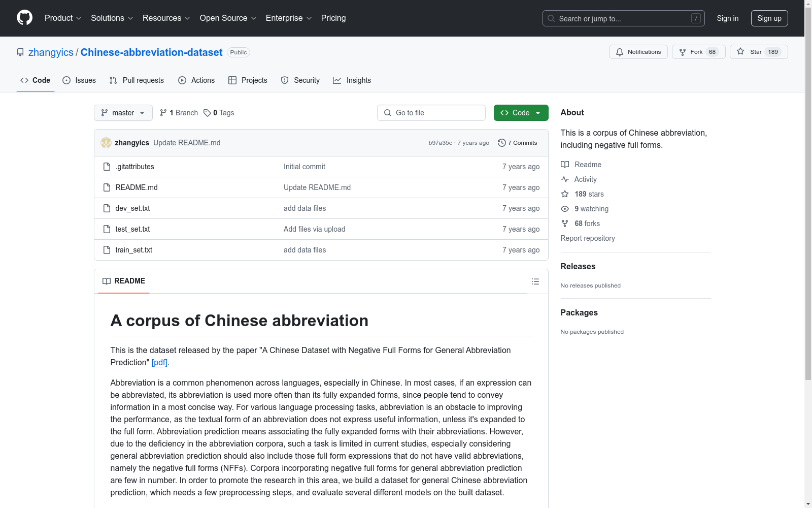The width and height of the screenshot is (812, 508).
Task: View the 7 Commits history
Action: click(x=518, y=143)
